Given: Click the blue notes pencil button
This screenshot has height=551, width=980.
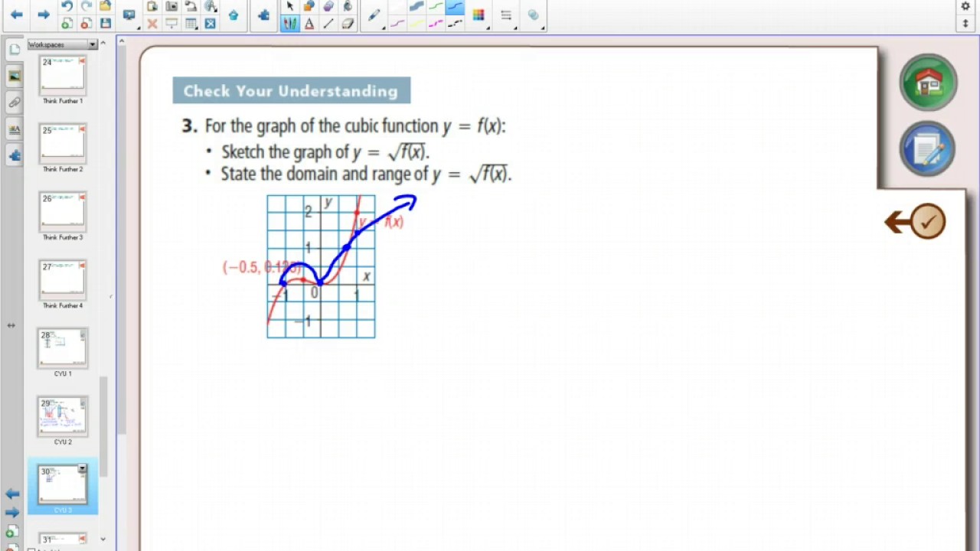Looking at the screenshot, I should (x=928, y=149).
